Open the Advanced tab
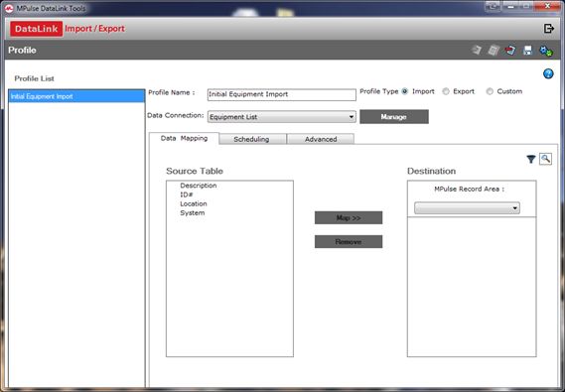Screen dimensions: 565x392 coord(321,139)
